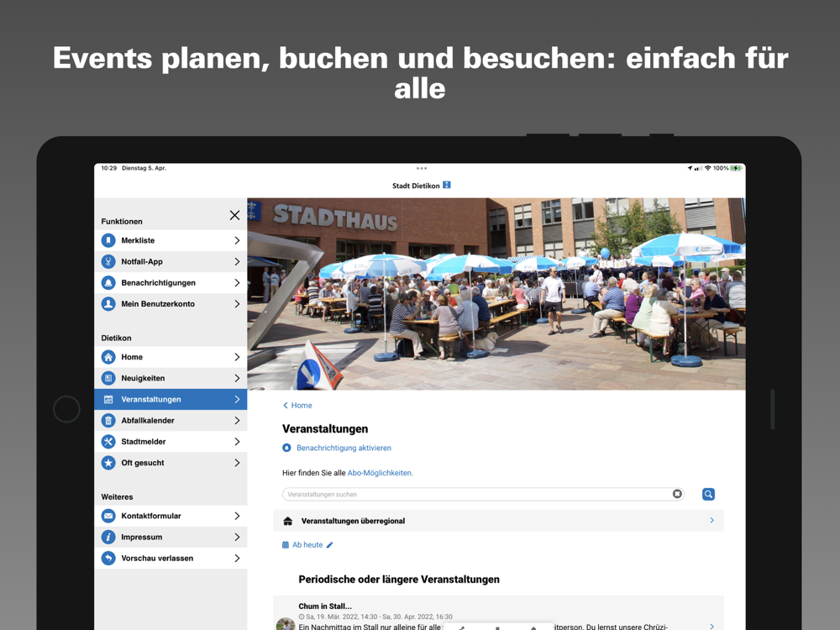Click the battery status icon

tap(736, 168)
